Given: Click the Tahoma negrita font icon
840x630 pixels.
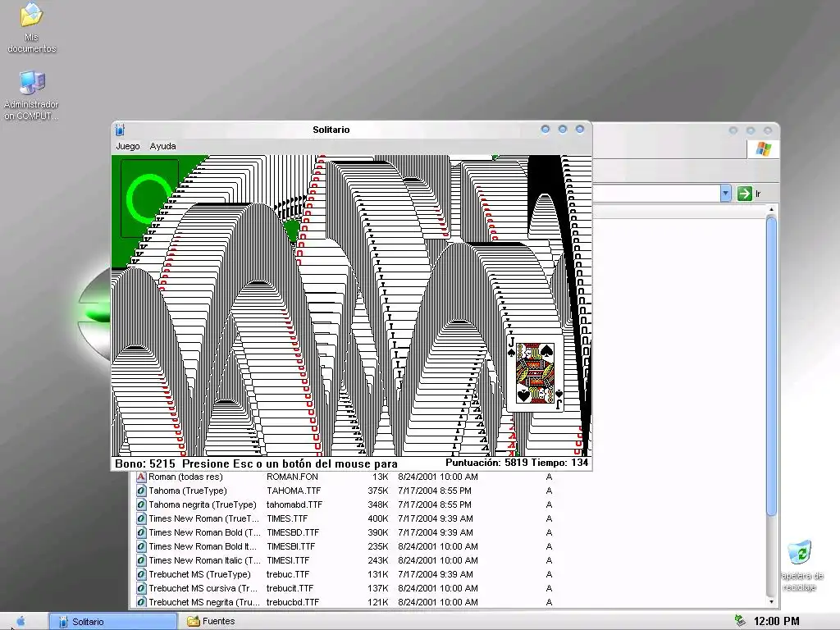Looking at the screenshot, I should pos(141,504).
